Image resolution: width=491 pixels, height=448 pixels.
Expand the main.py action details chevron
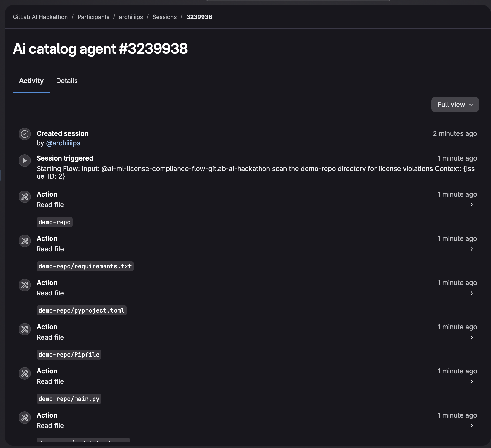click(x=472, y=381)
